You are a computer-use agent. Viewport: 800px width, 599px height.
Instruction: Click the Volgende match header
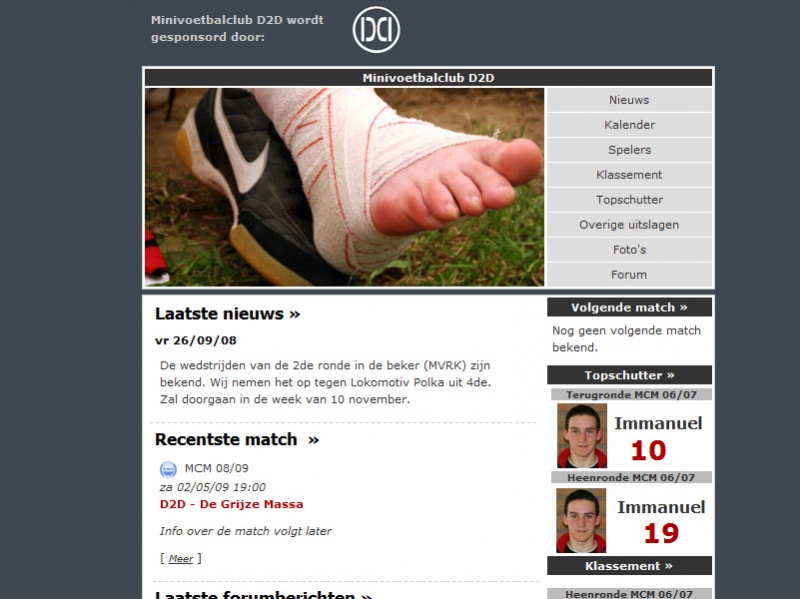click(629, 307)
